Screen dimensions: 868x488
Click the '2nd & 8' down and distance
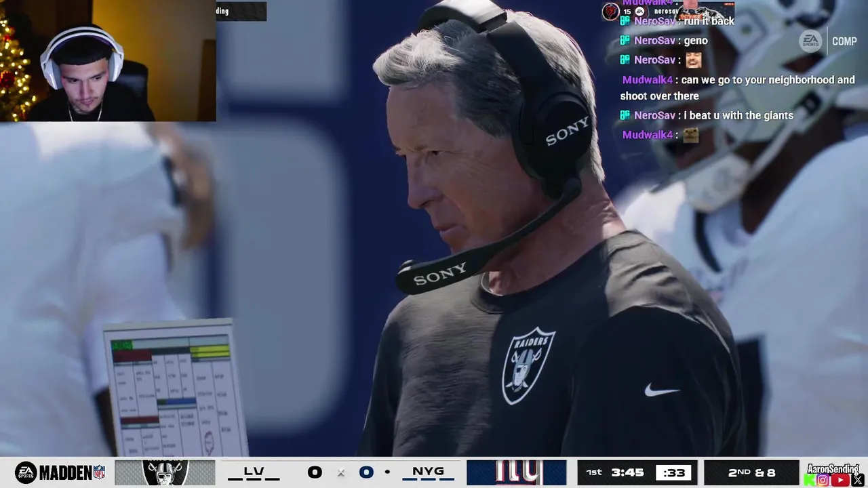pyautogui.click(x=751, y=472)
